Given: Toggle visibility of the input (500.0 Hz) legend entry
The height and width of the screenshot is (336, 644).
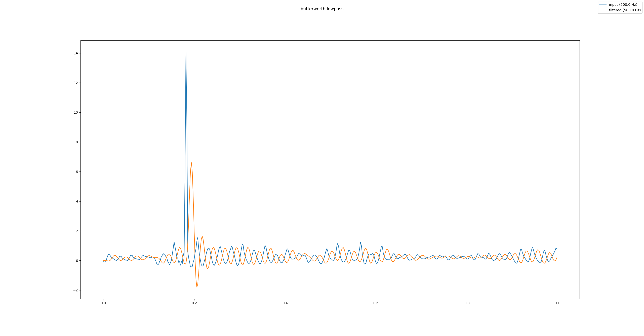Looking at the screenshot, I should pos(623,5).
